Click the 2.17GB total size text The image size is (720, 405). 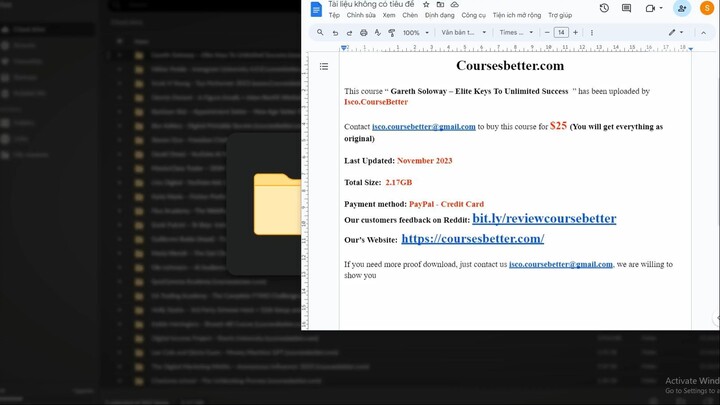399,182
